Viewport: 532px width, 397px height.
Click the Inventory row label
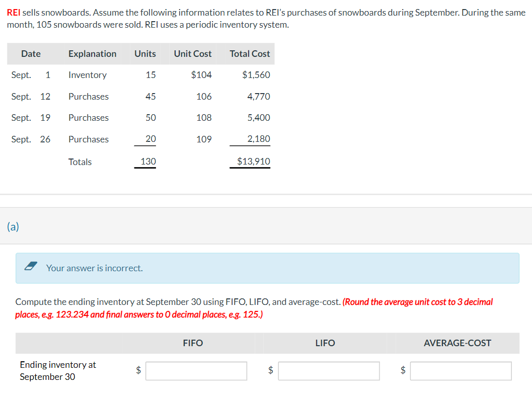[88, 75]
